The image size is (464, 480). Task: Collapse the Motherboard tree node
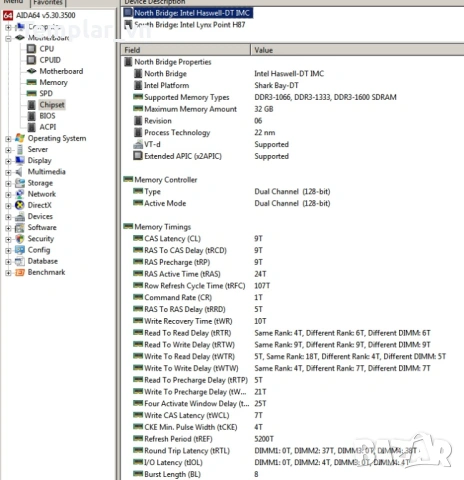pos(8,38)
